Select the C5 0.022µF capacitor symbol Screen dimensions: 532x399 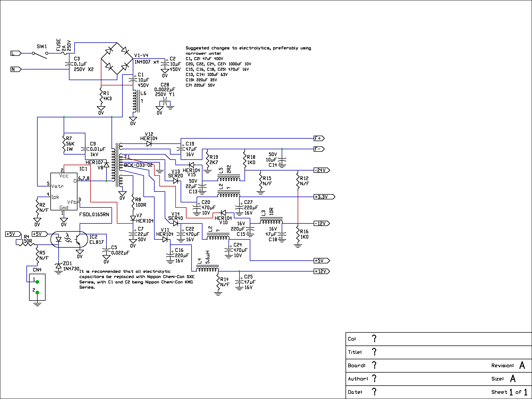pyautogui.click(x=106, y=250)
